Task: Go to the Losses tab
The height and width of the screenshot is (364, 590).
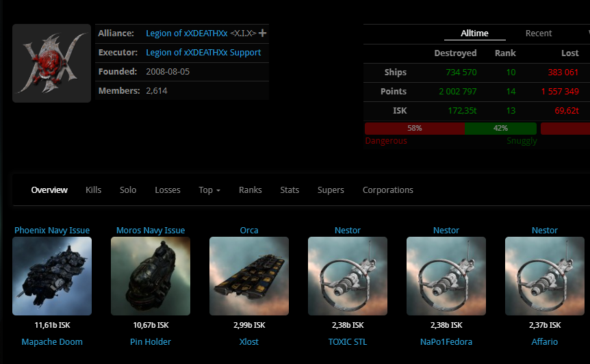Action: click(167, 190)
